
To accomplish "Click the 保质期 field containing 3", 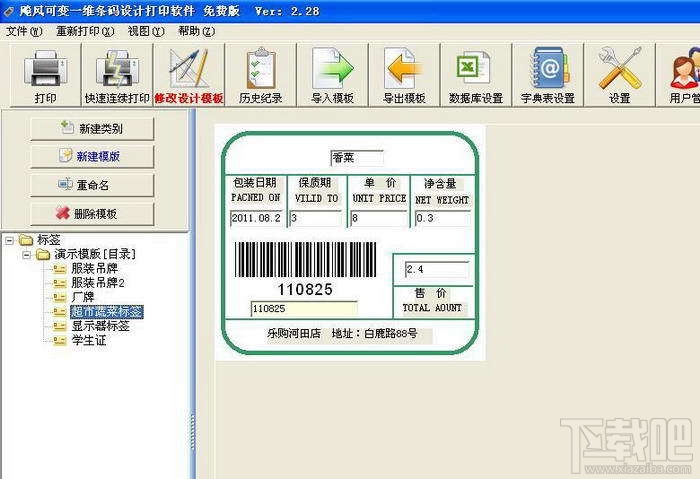I will [316, 218].
